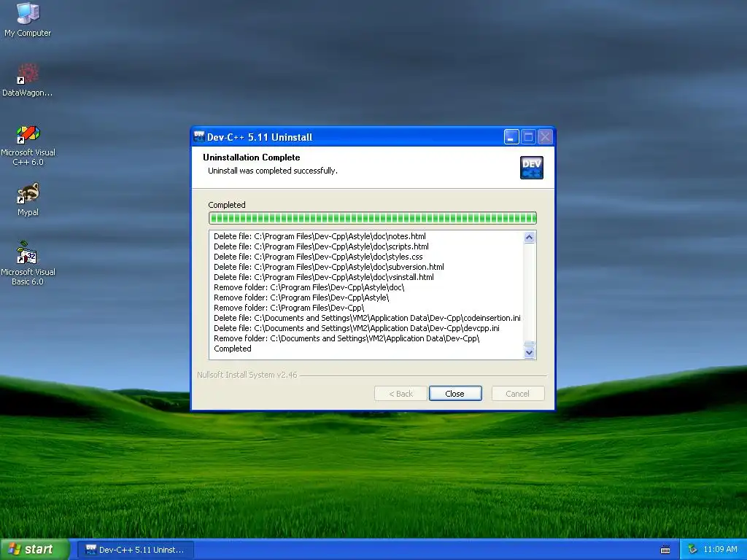
Task: Click the taskbar clock showing 11:09 AM
Action: pos(720,550)
